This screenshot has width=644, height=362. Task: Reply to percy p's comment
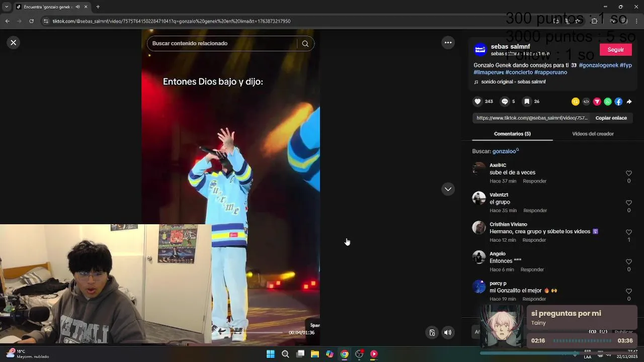click(x=534, y=299)
